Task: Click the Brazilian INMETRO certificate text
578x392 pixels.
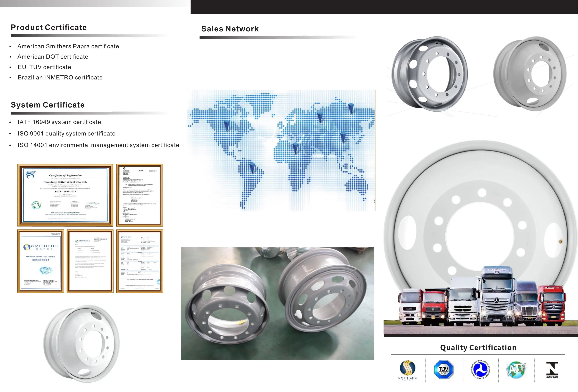Action: click(60, 78)
